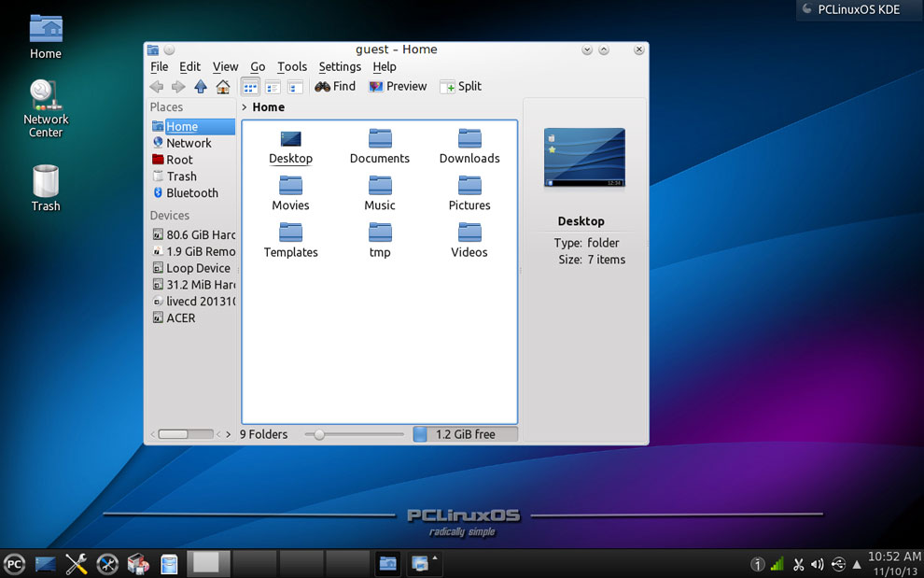Click the Places panel horizontal scrollbar thumb
924x578 pixels.
[174, 435]
